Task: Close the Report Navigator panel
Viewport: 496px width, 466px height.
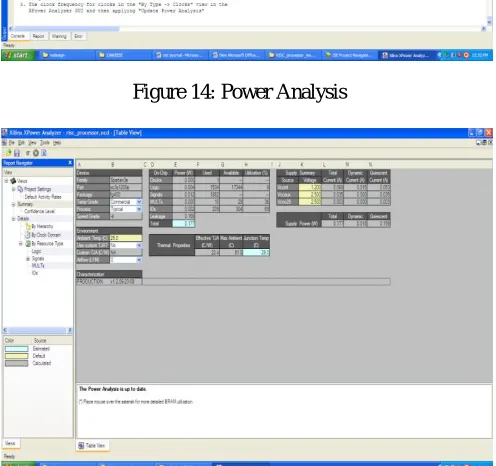Action: [x=70, y=163]
